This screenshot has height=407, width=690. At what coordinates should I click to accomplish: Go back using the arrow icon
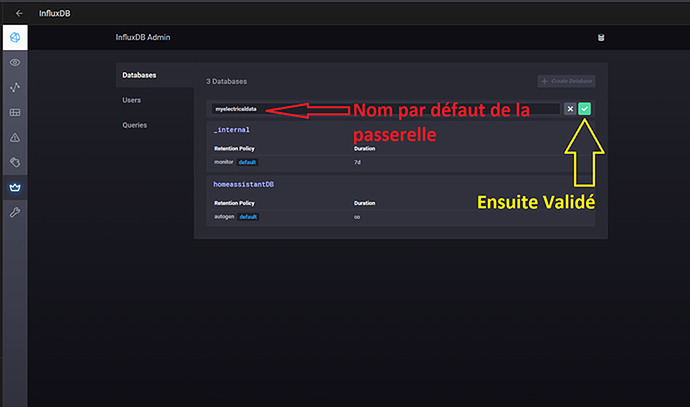pos(19,13)
